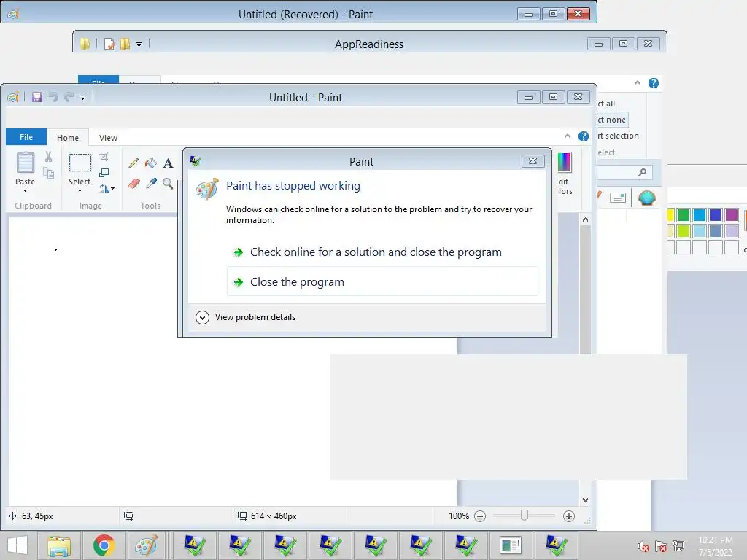Open Google Chrome from taskbar
Screen dimensions: 747x560
(104, 545)
